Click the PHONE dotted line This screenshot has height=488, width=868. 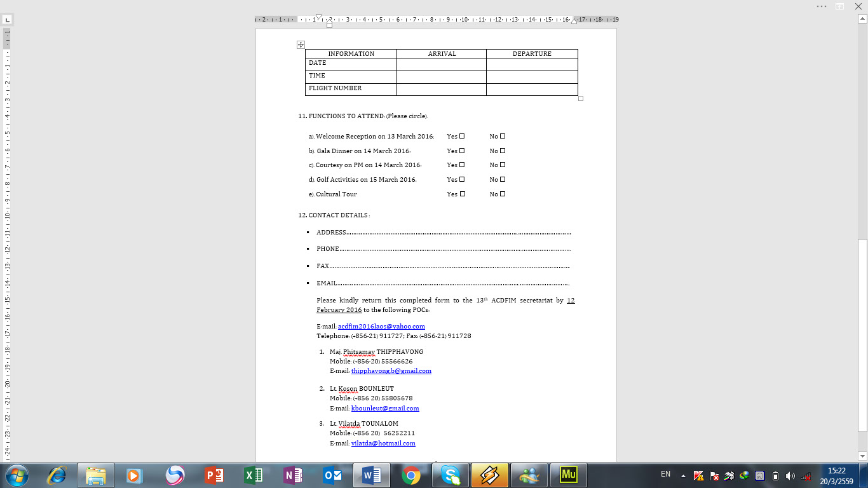point(455,250)
